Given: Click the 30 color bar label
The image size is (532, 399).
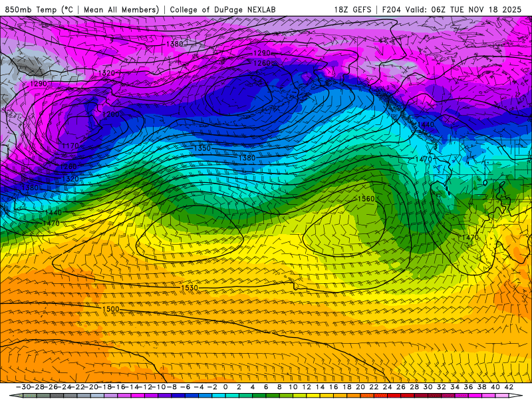Looking at the screenshot, I should pos(428,387).
